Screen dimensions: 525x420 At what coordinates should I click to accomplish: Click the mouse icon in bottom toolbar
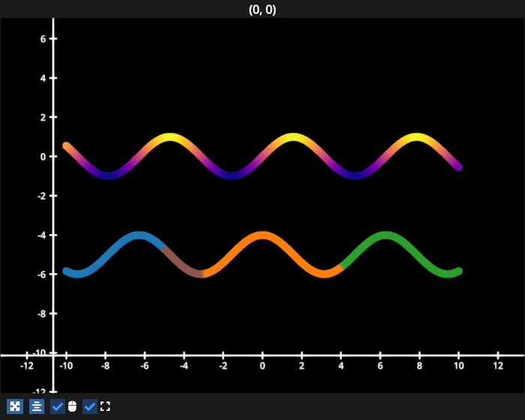72,406
